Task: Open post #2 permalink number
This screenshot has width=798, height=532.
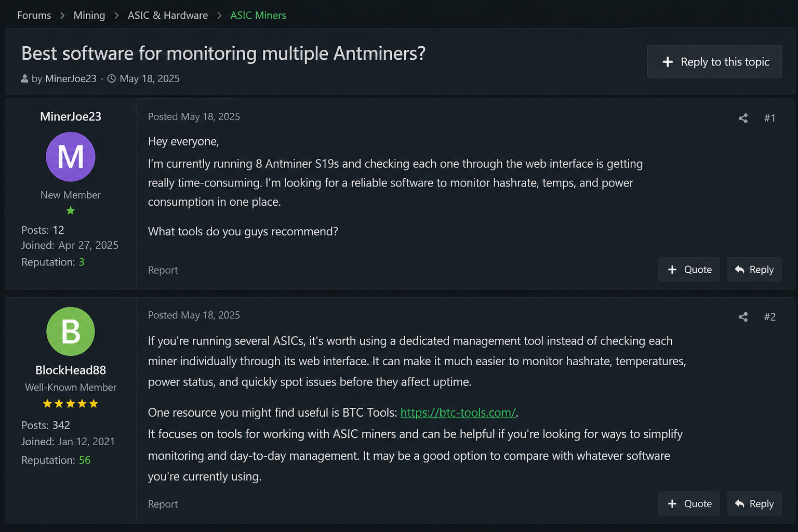Action: [770, 317]
